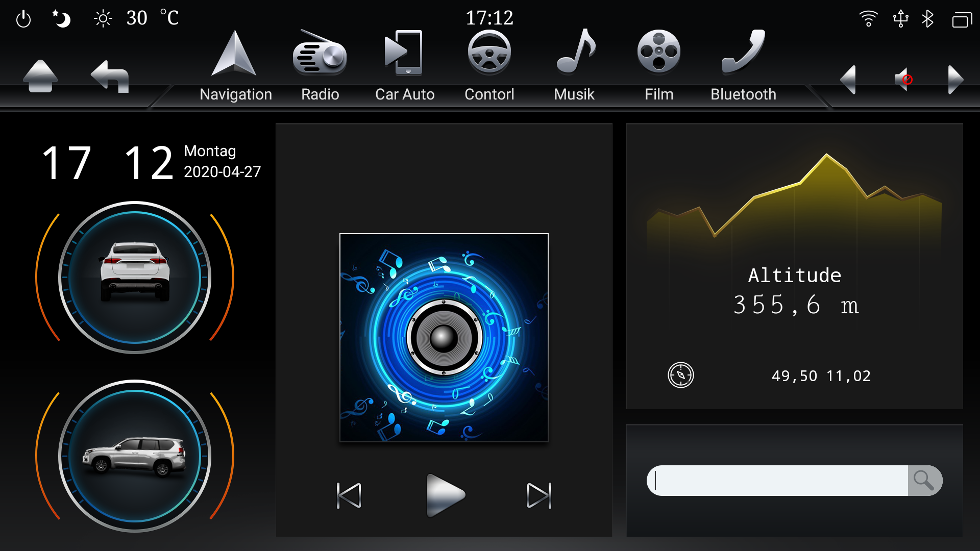Page app bar to the left
Screen dimensions: 980x551
[x=848, y=80]
